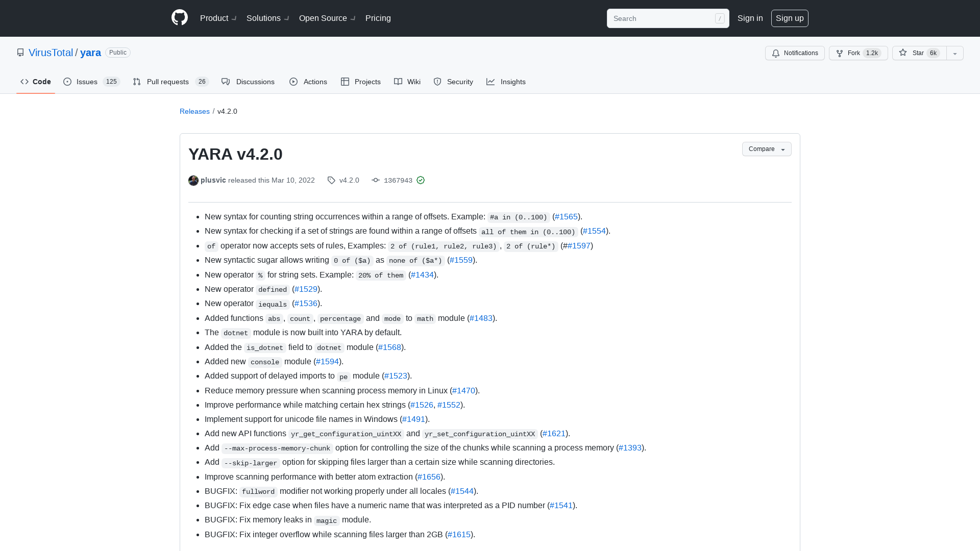Open issue link #1526
Viewport: 980px width, 551px height.
pos(422,405)
